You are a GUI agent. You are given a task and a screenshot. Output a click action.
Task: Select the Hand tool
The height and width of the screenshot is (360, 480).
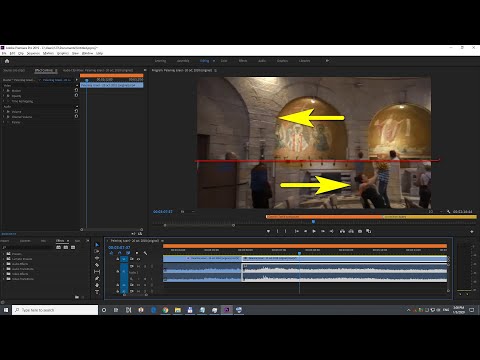pos(97,285)
